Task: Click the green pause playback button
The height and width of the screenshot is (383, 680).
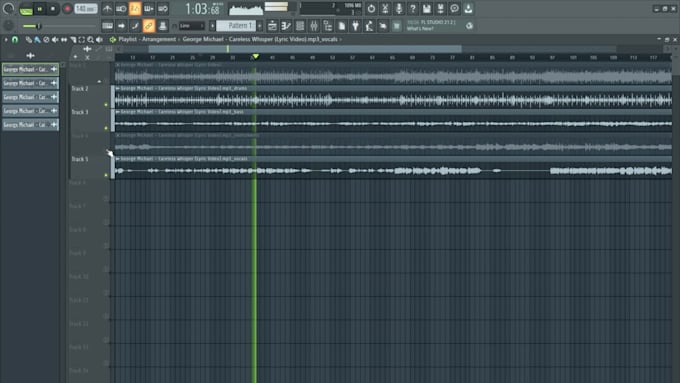Action: [40, 9]
